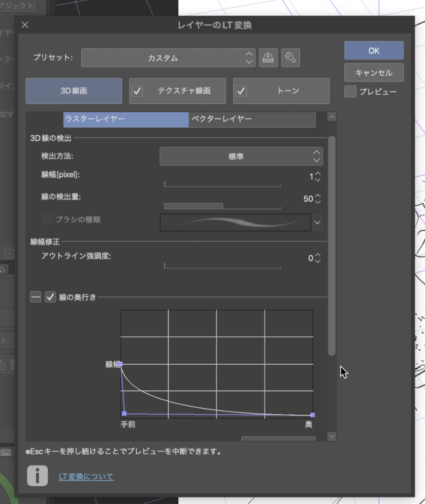The image size is (425, 504).
Task: Click the キャンセル button
Action: click(374, 72)
